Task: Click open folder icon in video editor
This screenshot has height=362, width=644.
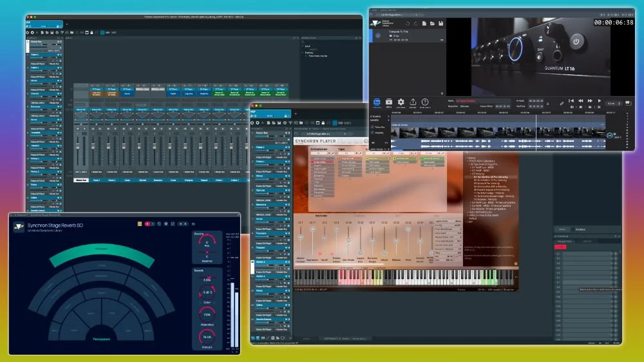Action: pos(432,24)
